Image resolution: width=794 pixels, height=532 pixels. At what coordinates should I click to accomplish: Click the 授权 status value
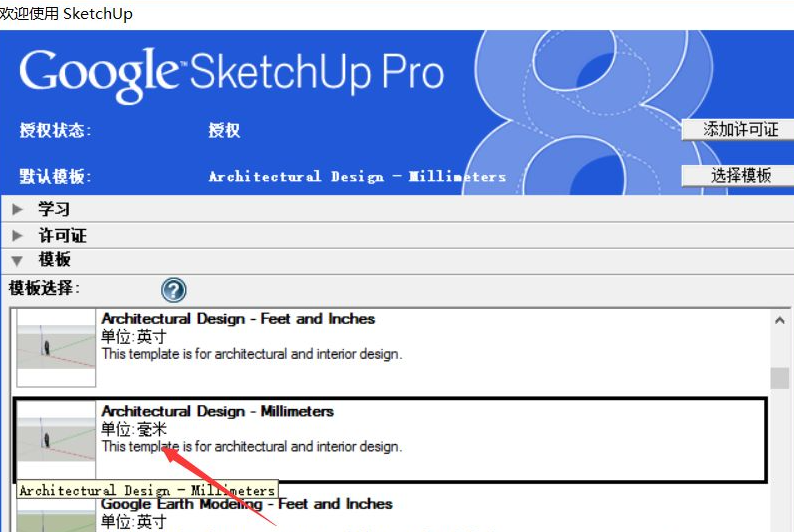coord(224,131)
